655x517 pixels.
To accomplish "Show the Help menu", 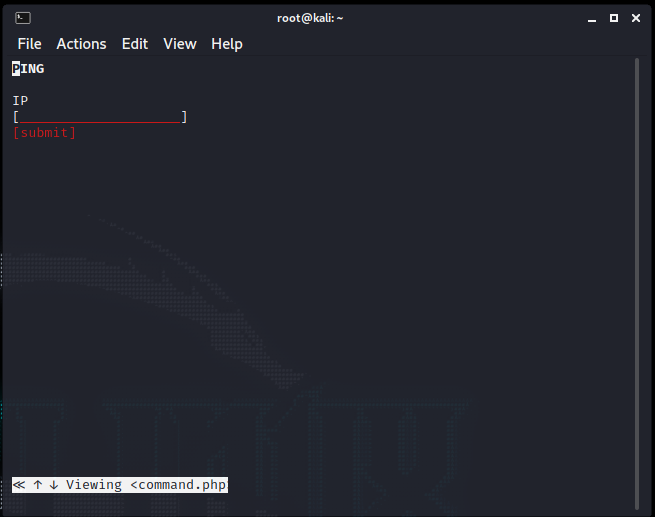I will pos(227,44).
